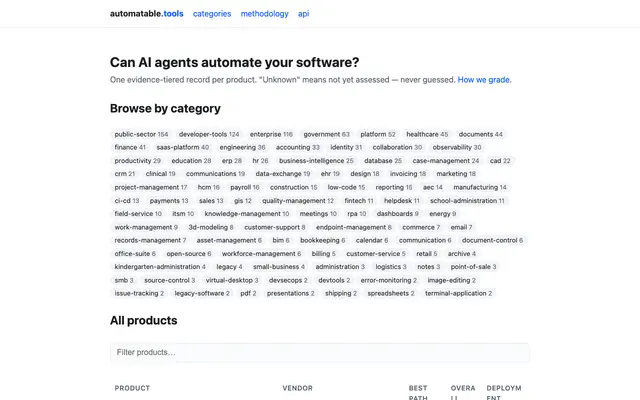Select the issue-tracking category tag
This screenshot has height=400, width=640.
pyautogui.click(x=139, y=293)
